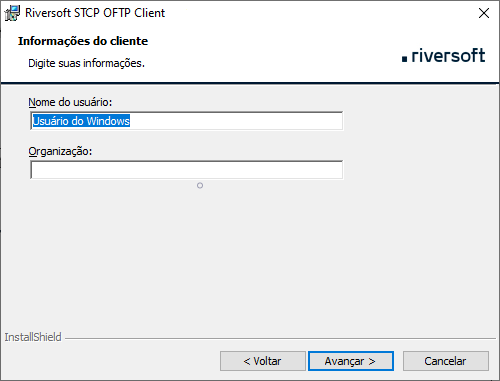The height and width of the screenshot is (381, 500).
Task: Click the InstallShield branding text
Action: point(33,337)
